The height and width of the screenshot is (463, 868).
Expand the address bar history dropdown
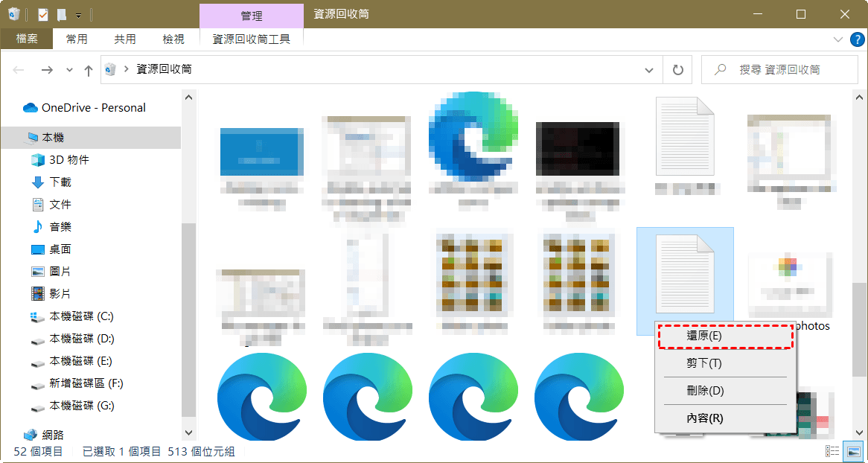pos(649,70)
